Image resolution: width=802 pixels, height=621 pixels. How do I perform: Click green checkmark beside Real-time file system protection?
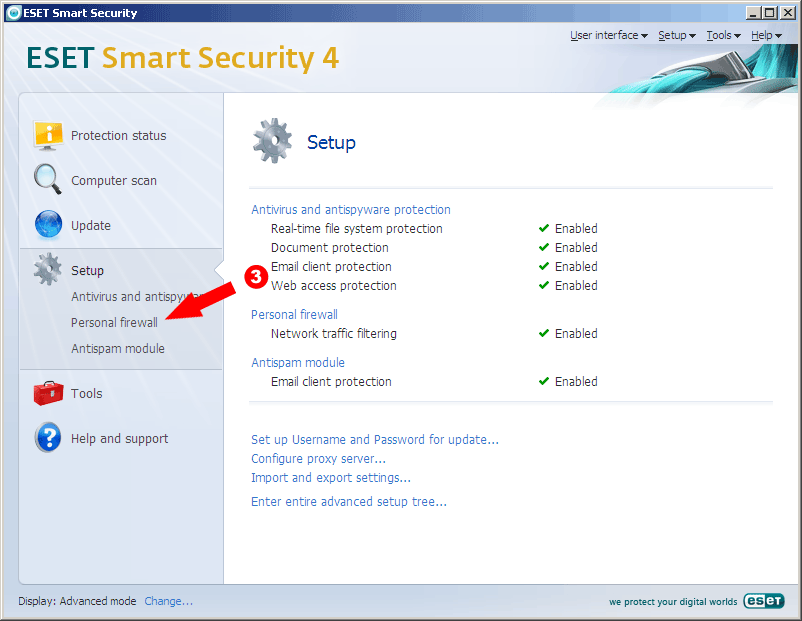(544, 228)
